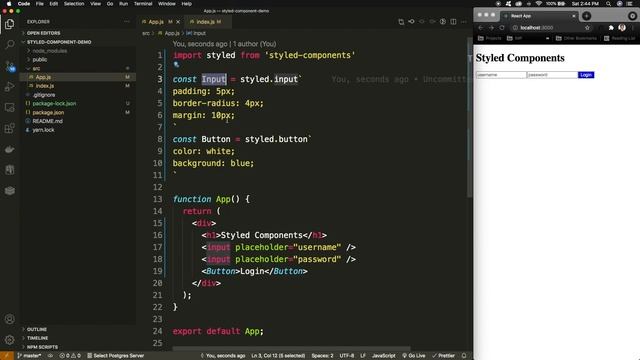The image size is (640, 360).
Task: Reload the localhost page in browser
Action: [x=502, y=28]
